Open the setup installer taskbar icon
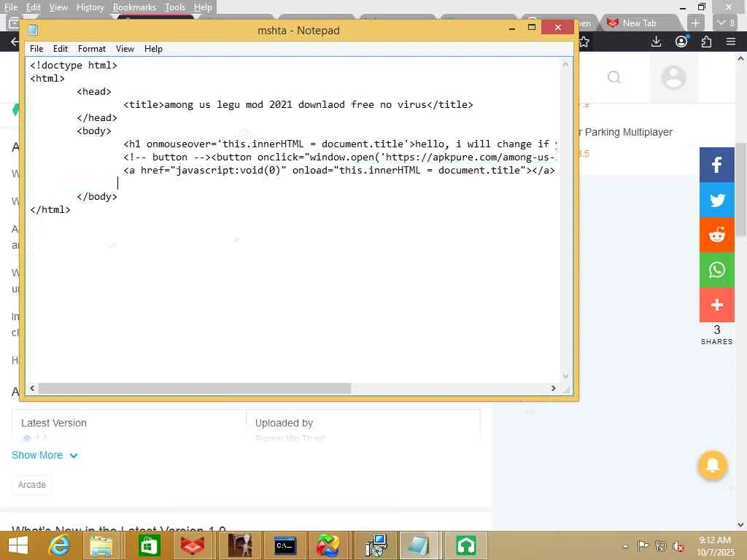Image resolution: width=747 pixels, height=560 pixels. coord(376,545)
